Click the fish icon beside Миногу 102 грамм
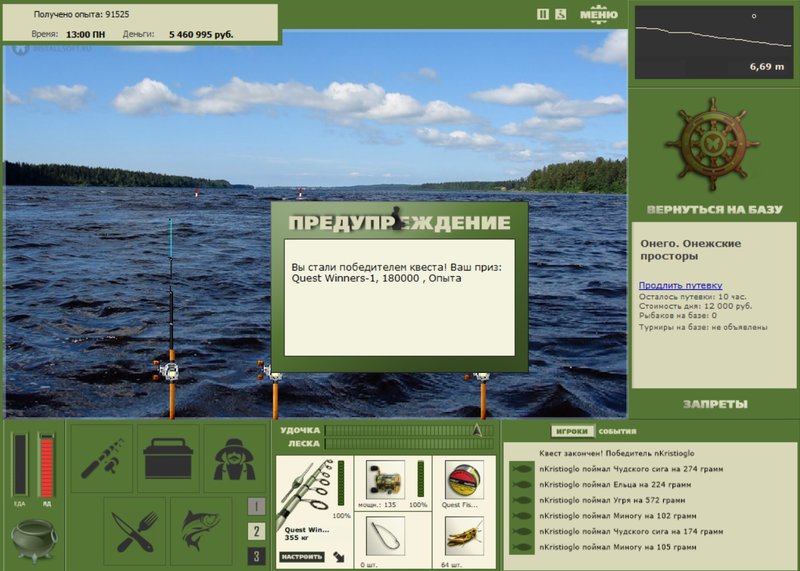The width and height of the screenshot is (800, 571). [x=522, y=516]
